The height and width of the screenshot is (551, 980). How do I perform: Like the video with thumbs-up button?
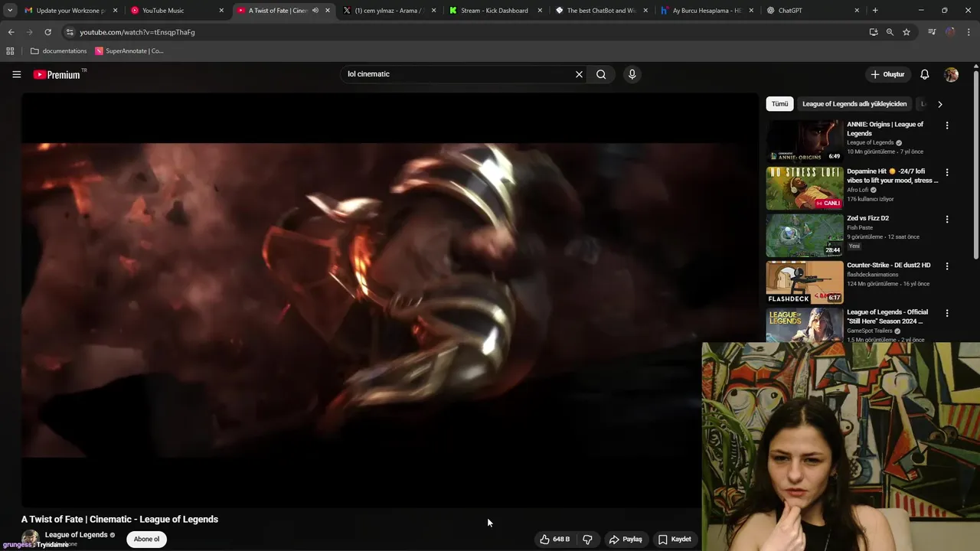click(554, 539)
